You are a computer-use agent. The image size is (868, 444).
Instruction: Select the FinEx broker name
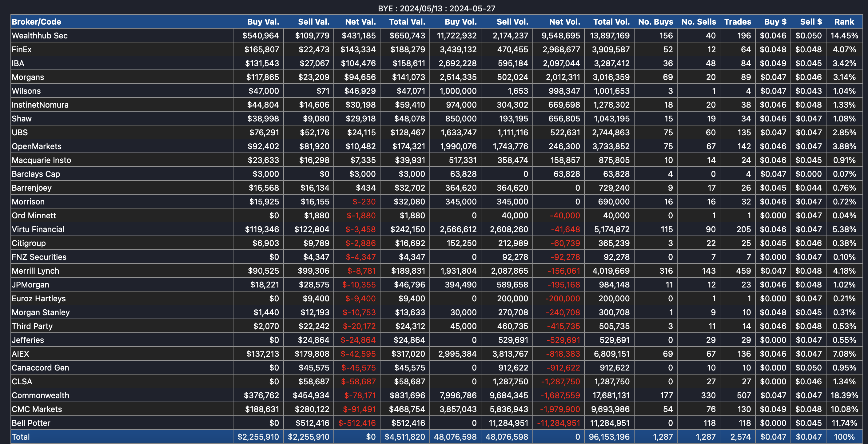22,50
